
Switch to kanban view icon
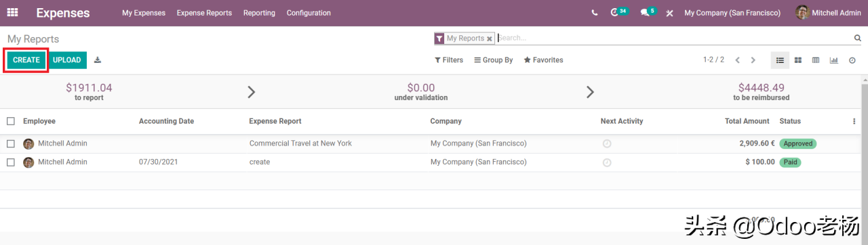coord(798,60)
